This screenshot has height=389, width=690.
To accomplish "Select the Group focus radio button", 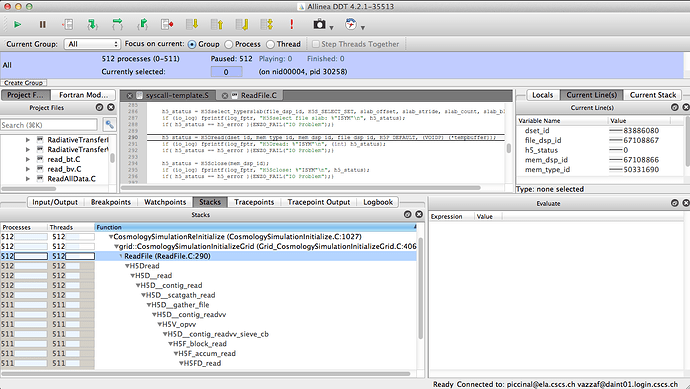I will [192, 44].
